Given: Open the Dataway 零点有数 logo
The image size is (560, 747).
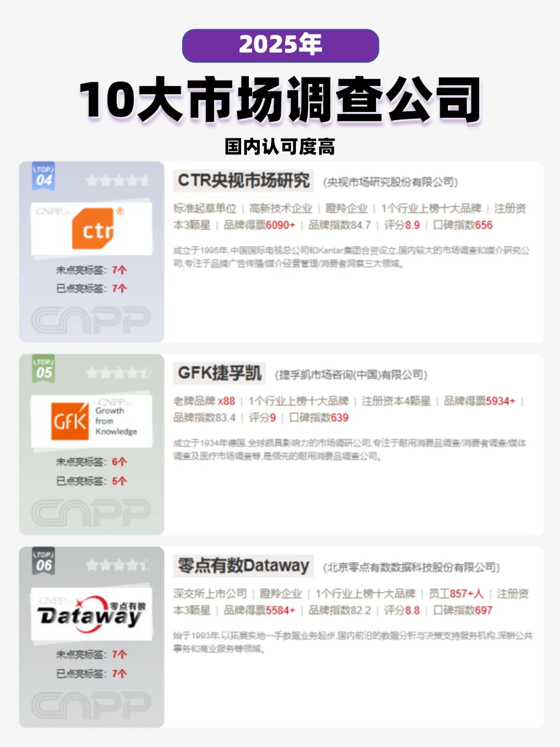Looking at the screenshot, I should [x=92, y=614].
